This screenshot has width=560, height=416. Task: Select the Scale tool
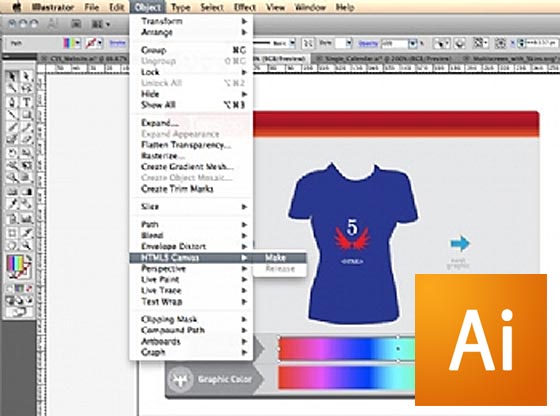[26, 153]
